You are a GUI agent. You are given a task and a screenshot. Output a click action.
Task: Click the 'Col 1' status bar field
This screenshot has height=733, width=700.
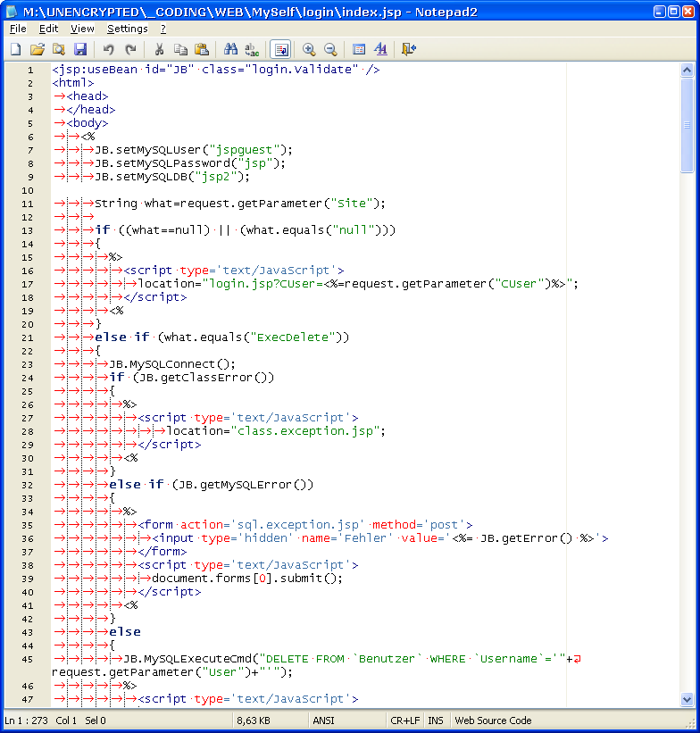[x=66, y=721]
